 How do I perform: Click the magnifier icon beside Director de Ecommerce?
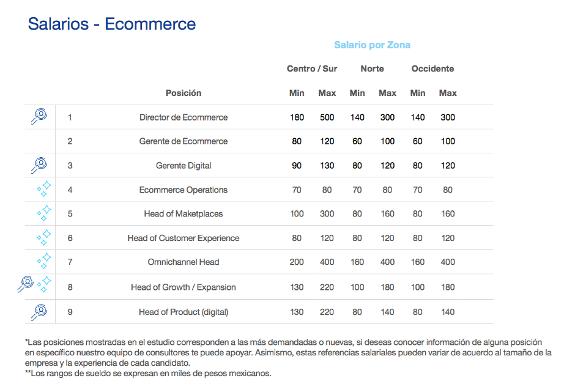(x=39, y=116)
